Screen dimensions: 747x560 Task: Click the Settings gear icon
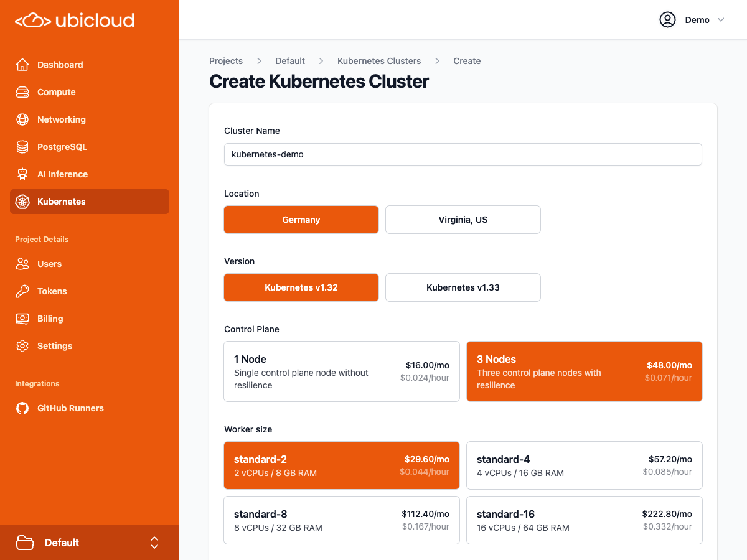coord(22,346)
